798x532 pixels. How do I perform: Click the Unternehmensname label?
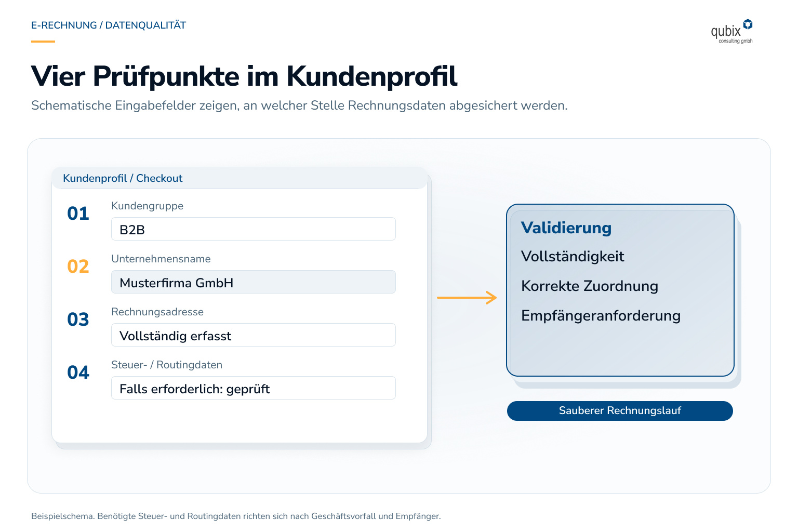pos(161,259)
